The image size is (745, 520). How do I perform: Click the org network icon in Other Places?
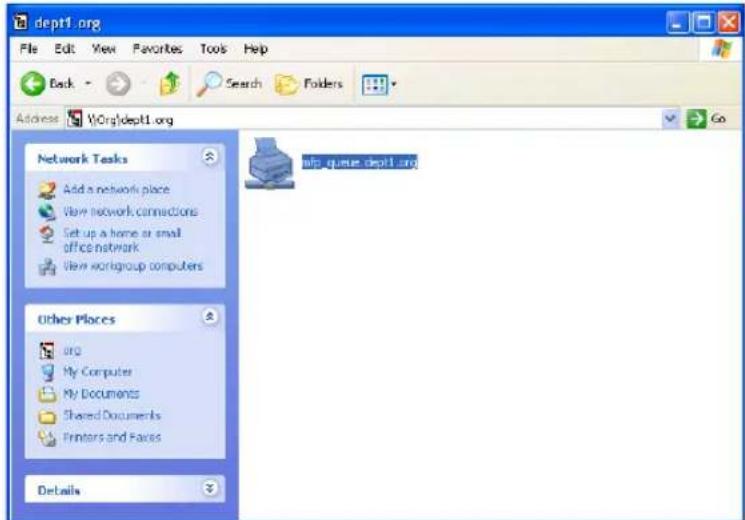[47, 351]
